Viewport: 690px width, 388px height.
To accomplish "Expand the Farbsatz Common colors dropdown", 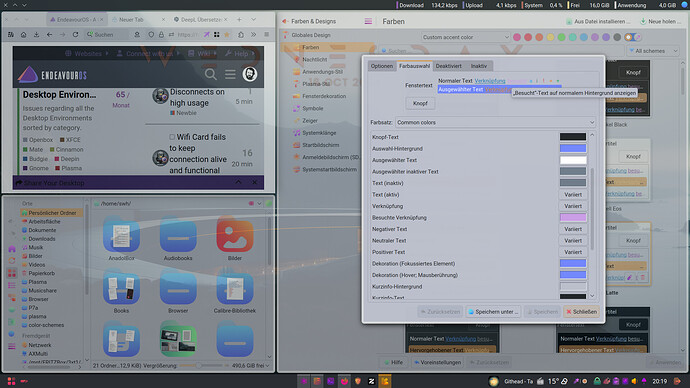I will (495, 122).
